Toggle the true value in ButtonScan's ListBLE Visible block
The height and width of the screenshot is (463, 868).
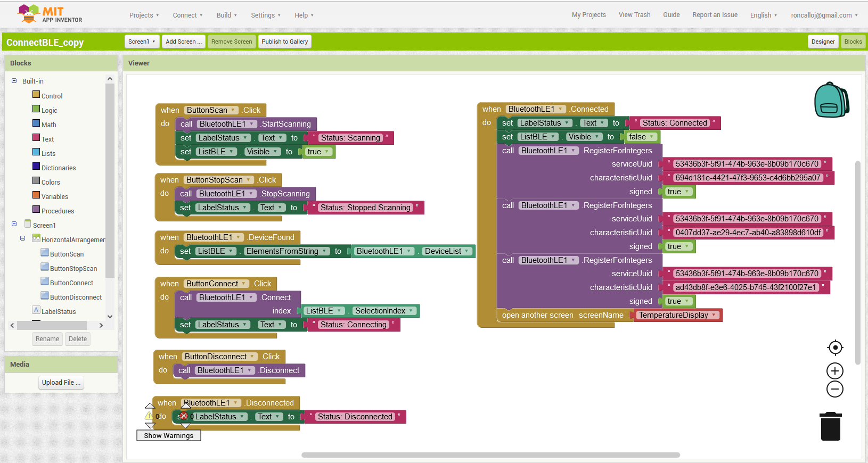[318, 152]
